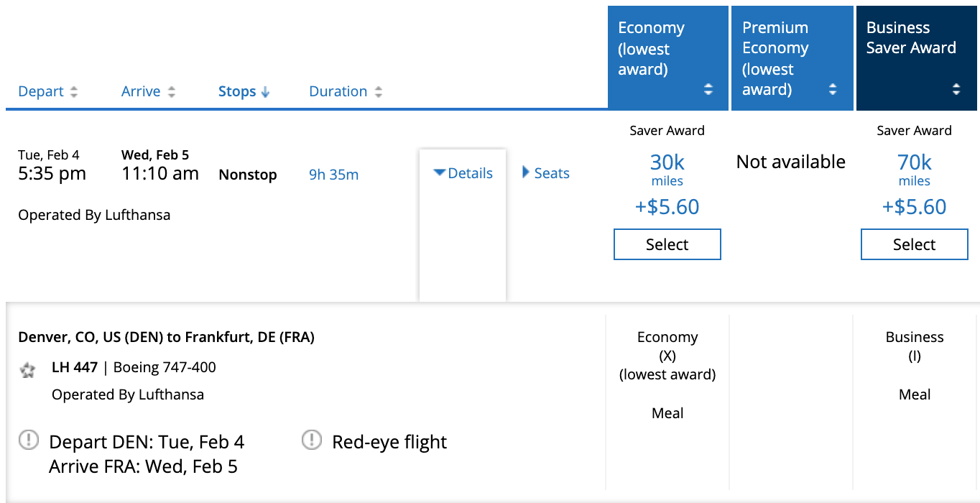Open the 9h 35m duration link
980x503 pixels.
click(334, 175)
